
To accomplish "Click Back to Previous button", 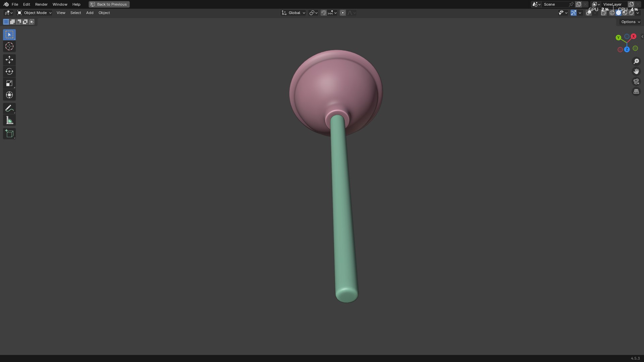I will pos(109,4).
